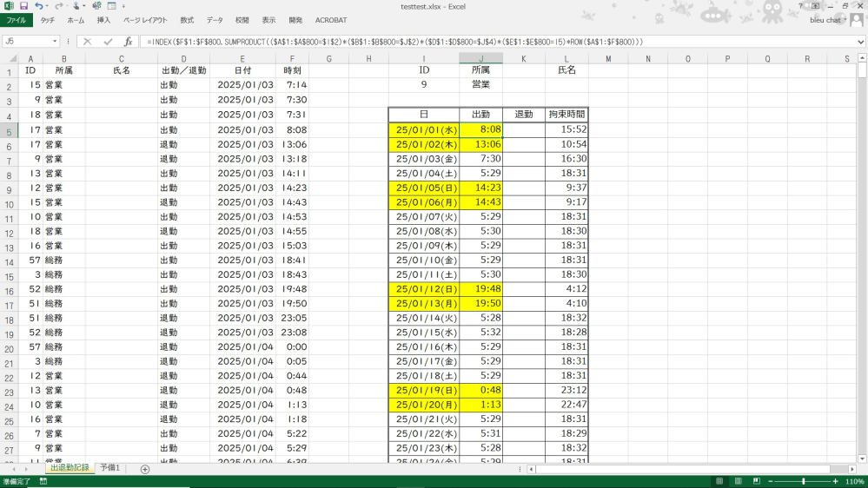The width and height of the screenshot is (868, 488).
Task: Click 110% zoom level text
Action: click(x=854, y=481)
